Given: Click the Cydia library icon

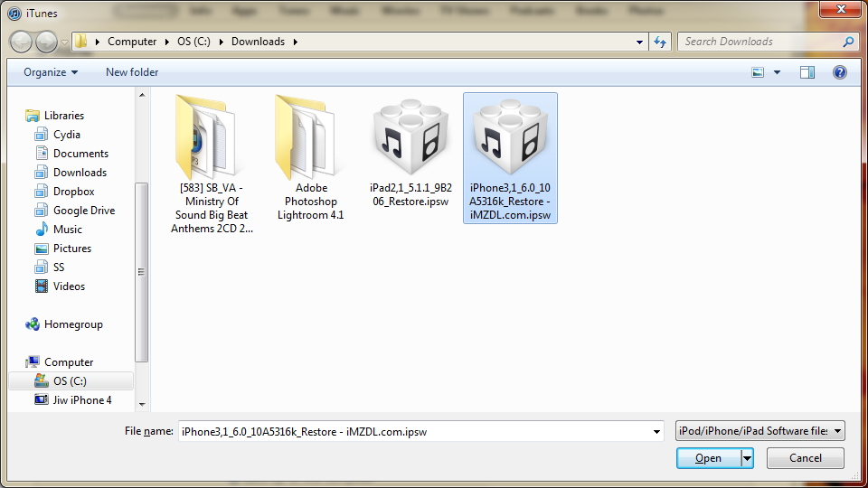Looking at the screenshot, I should point(41,135).
